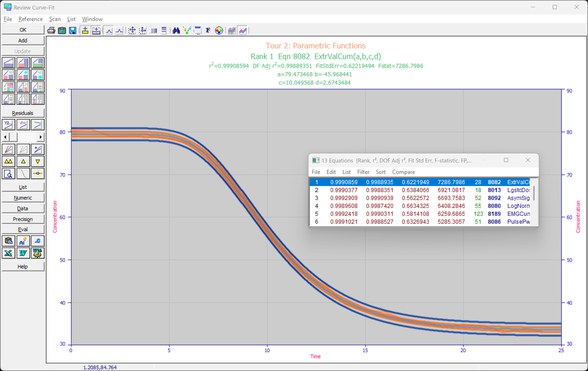Open the Reference menu
The image size is (588, 371).
pos(30,19)
